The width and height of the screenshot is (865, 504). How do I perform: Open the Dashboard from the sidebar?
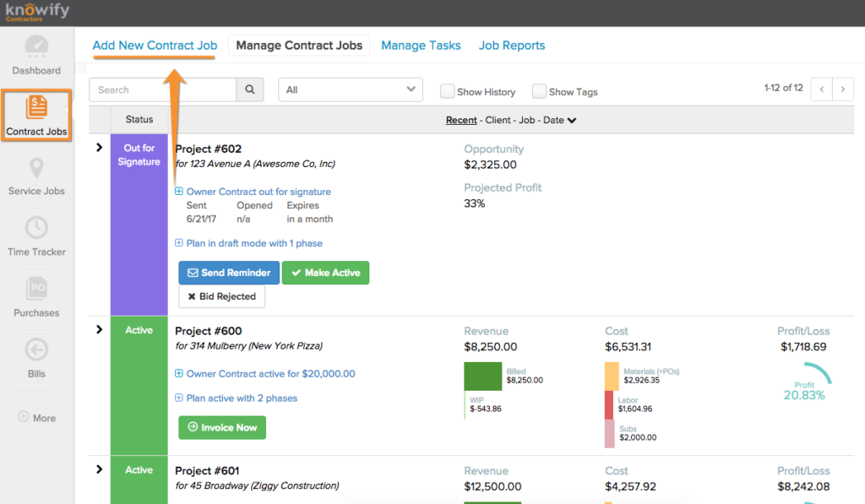click(36, 56)
